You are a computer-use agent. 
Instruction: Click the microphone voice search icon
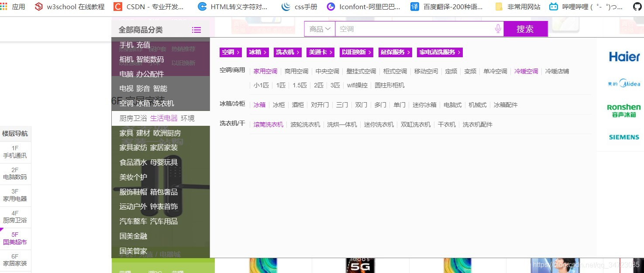pos(498,29)
